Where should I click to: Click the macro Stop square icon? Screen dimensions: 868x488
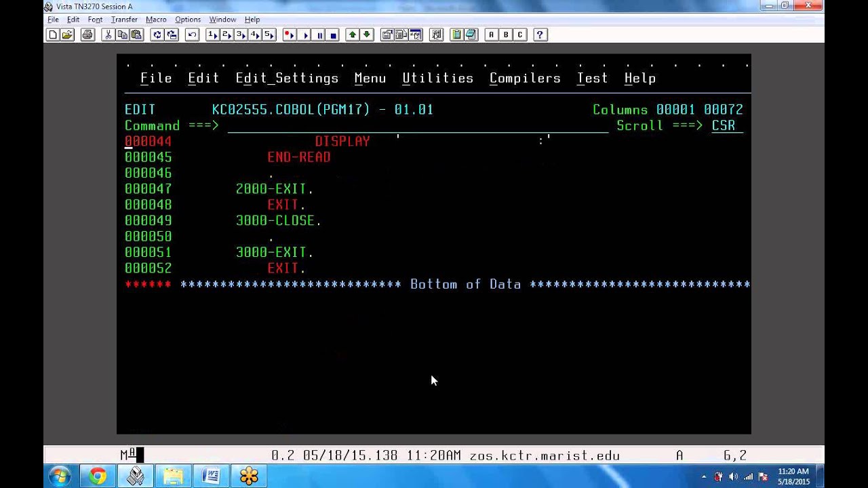click(333, 35)
